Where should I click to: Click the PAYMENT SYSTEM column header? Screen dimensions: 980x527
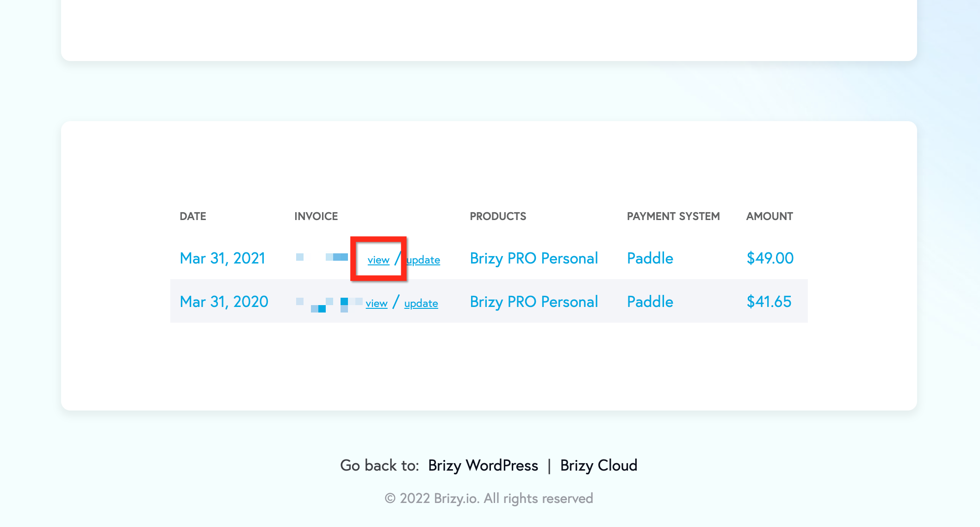click(673, 216)
